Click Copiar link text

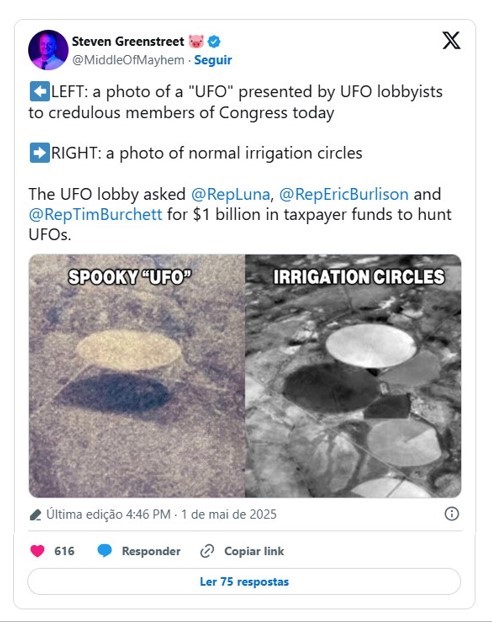[254, 551]
